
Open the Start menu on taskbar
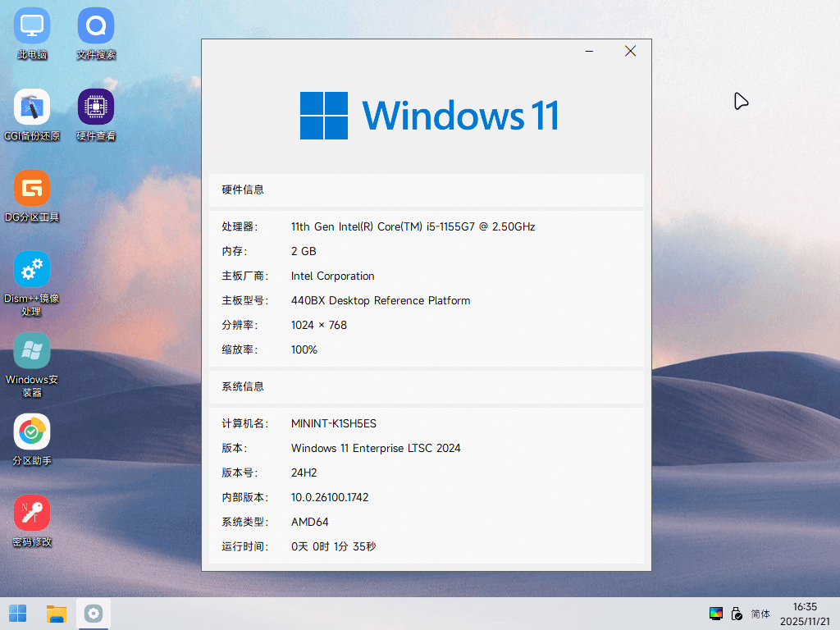18,614
